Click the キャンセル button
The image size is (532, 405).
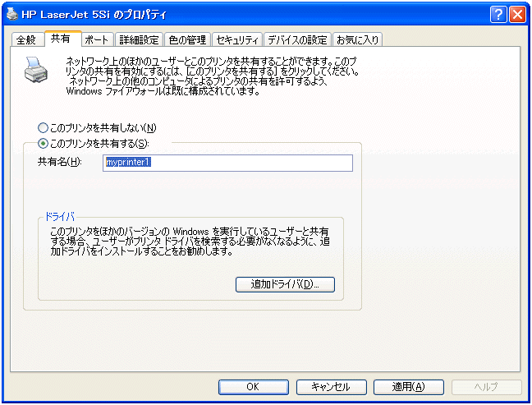tap(332, 387)
